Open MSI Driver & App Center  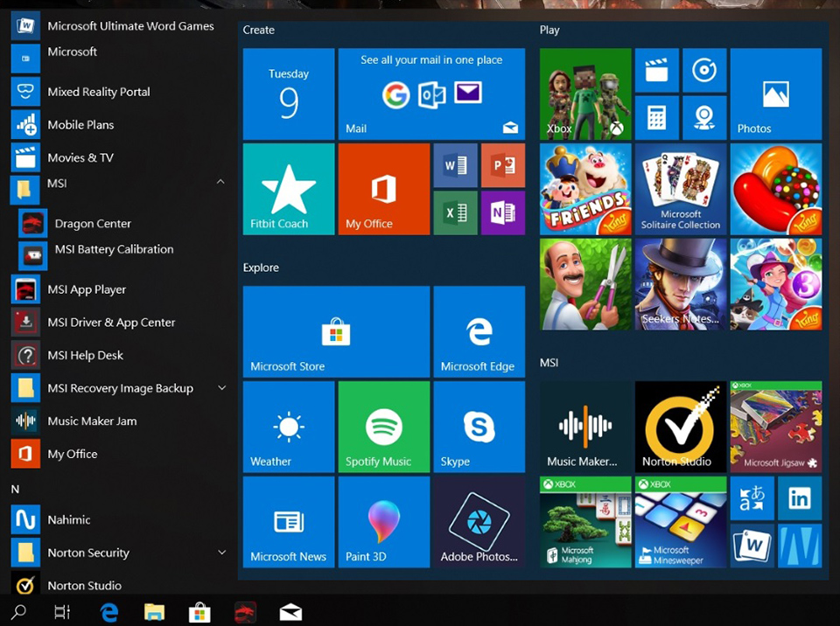pyautogui.click(x=118, y=323)
